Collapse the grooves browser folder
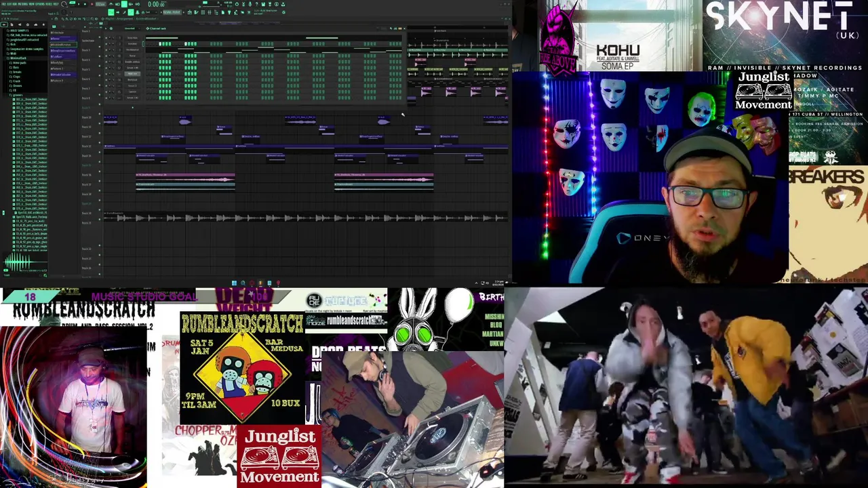 pyautogui.click(x=18, y=95)
